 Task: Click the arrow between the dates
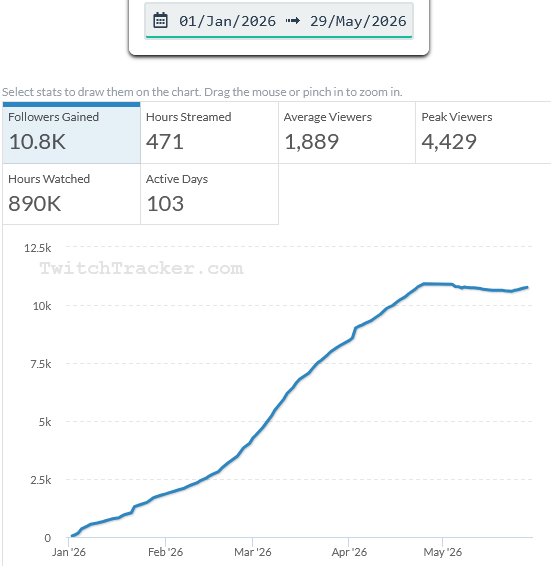(292, 21)
